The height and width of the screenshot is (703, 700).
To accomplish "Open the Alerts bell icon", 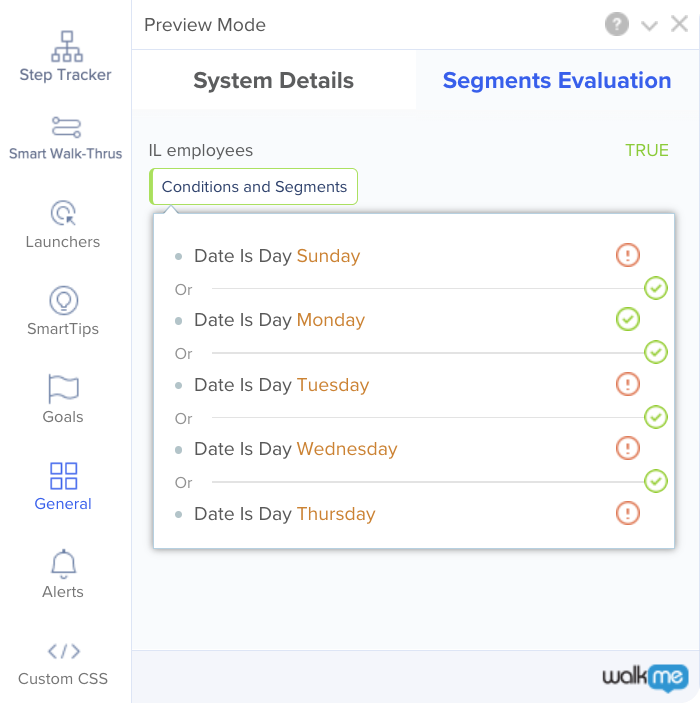I will (x=63, y=564).
